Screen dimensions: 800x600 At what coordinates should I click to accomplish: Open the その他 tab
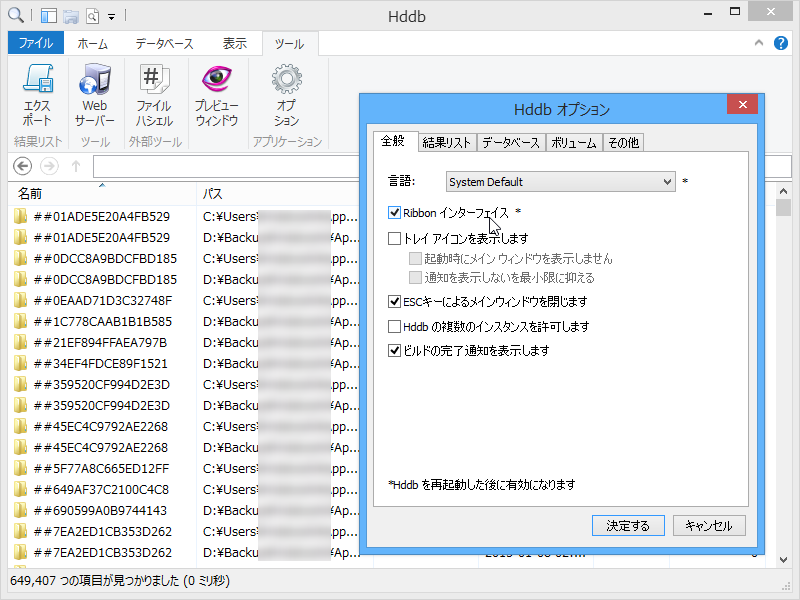click(x=623, y=142)
